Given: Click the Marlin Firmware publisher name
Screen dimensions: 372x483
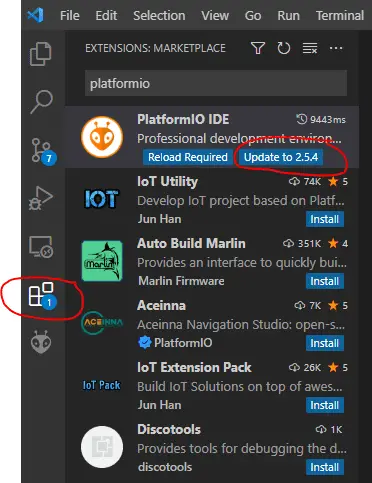Looking at the screenshot, I should click(181, 281).
